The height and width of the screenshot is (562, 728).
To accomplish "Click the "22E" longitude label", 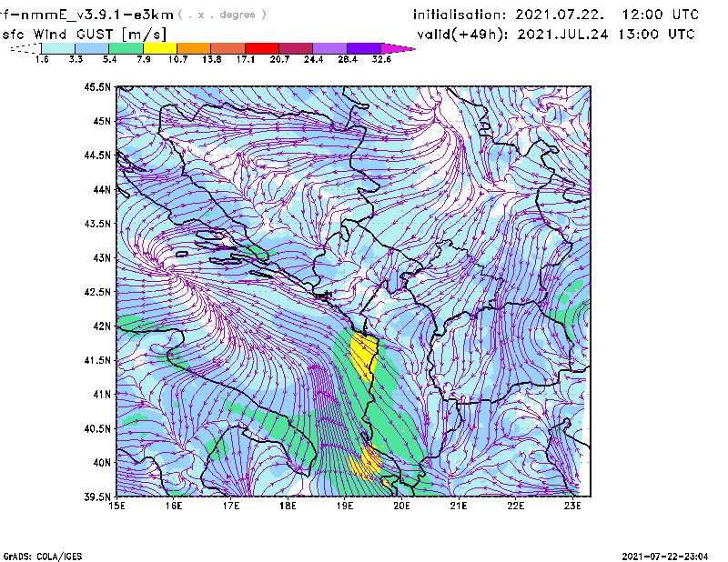I will coord(515,506).
